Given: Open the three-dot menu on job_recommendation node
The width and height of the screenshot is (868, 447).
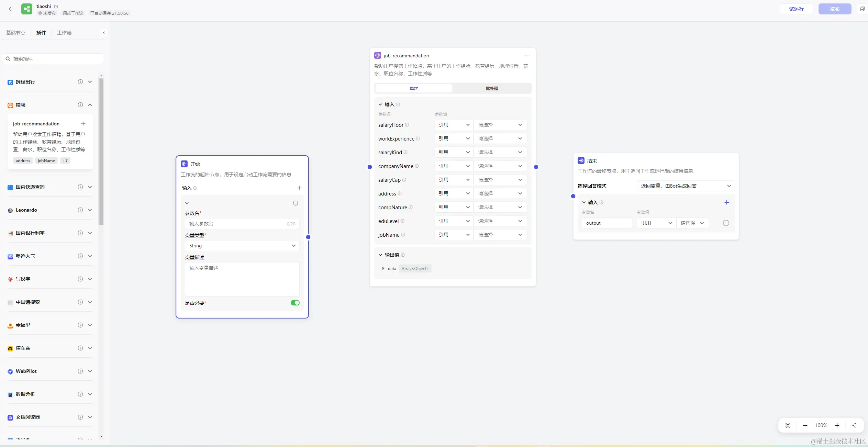Looking at the screenshot, I should pyautogui.click(x=527, y=56).
